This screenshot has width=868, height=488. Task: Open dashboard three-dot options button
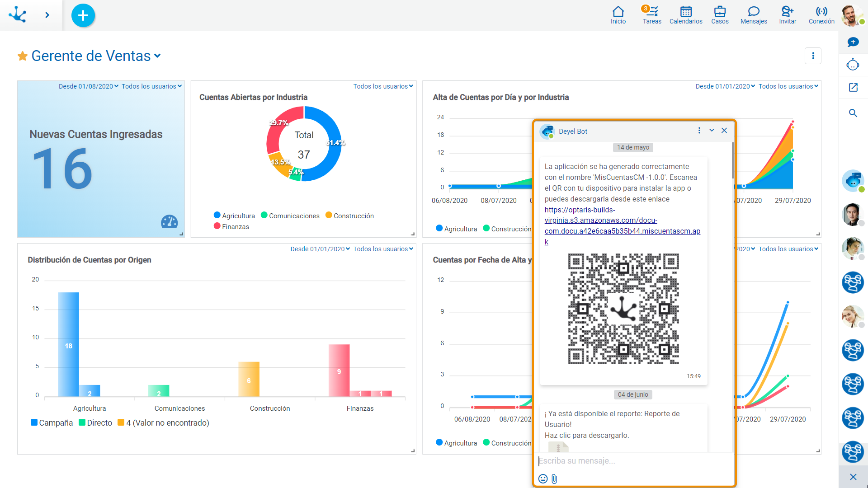[812, 56]
